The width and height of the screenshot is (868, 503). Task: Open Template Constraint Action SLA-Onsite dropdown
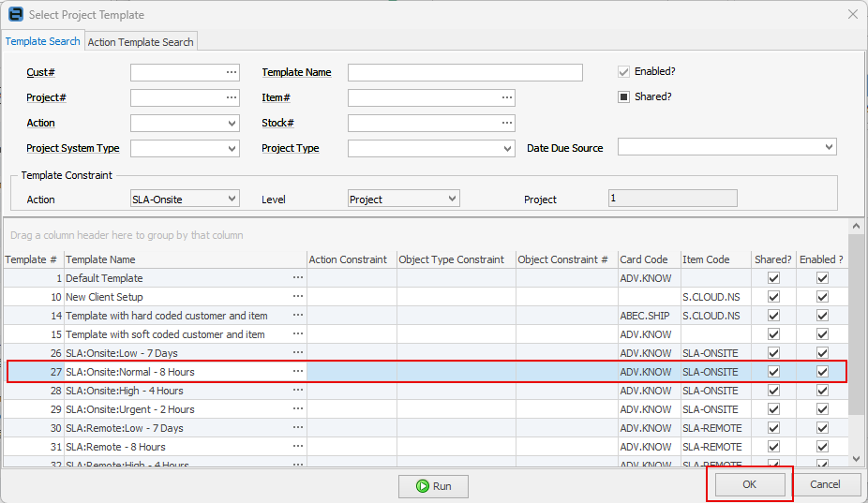pyautogui.click(x=232, y=199)
